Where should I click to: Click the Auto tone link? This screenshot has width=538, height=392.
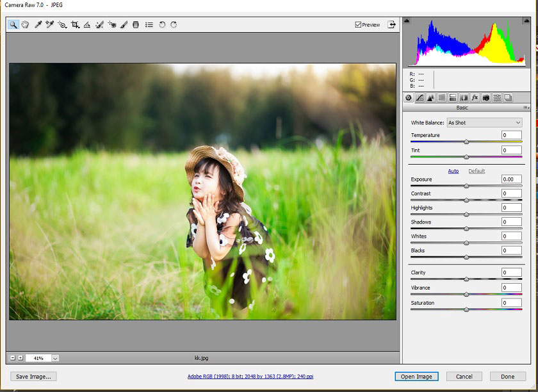(453, 171)
